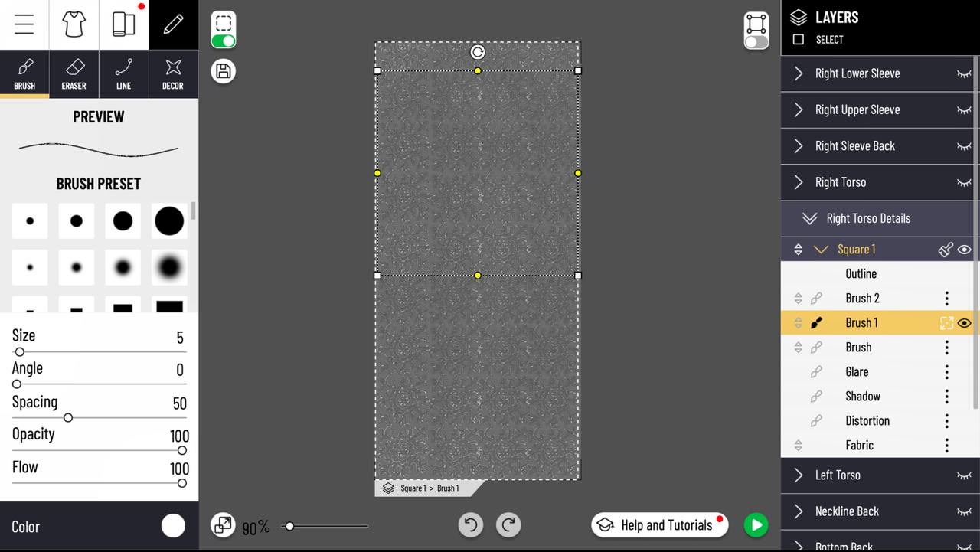The height and width of the screenshot is (552, 980).
Task: Click the fit-to-screen zoom icon
Action: click(x=224, y=524)
